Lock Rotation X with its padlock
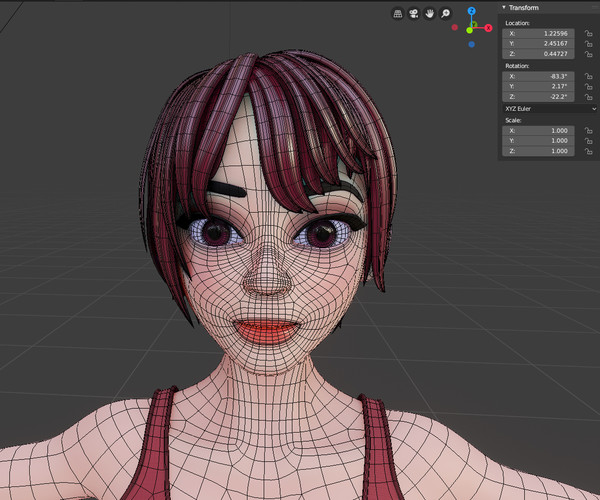The image size is (600, 500). click(588, 77)
